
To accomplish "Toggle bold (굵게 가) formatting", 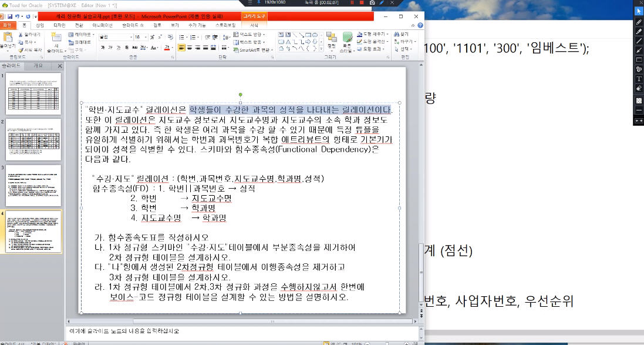I will [x=103, y=48].
